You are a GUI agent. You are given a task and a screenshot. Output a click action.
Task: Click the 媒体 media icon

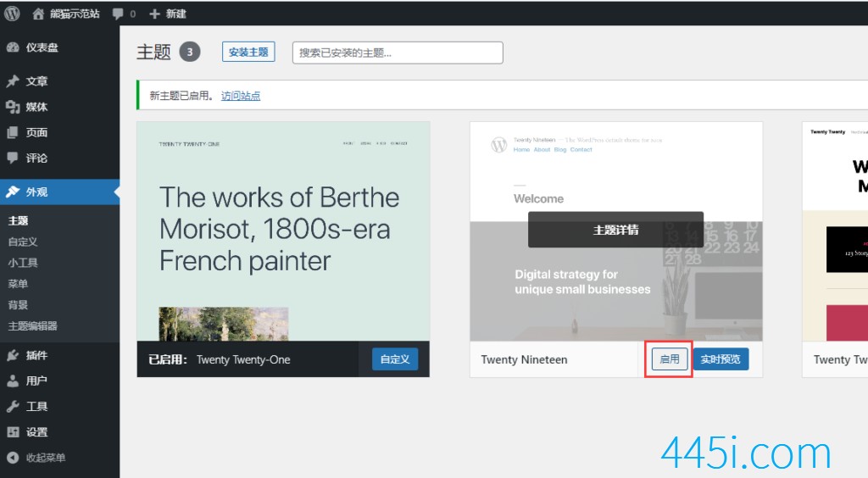coord(13,107)
